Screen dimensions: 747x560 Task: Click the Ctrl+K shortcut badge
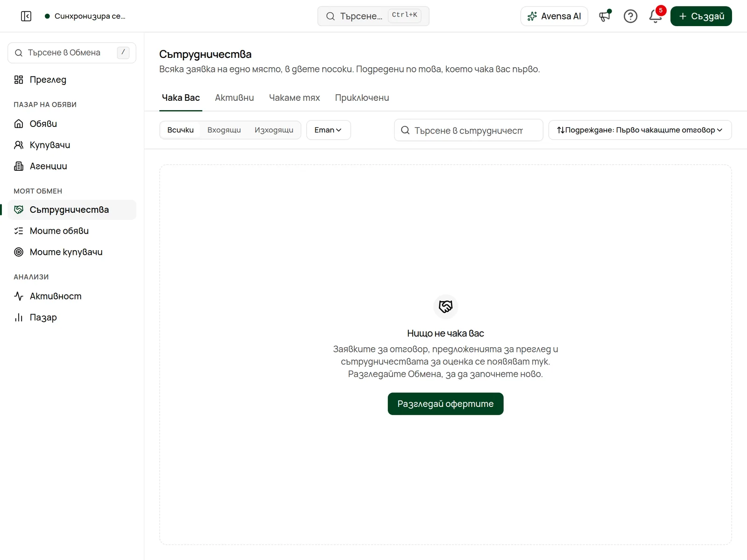[x=404, y=15]
